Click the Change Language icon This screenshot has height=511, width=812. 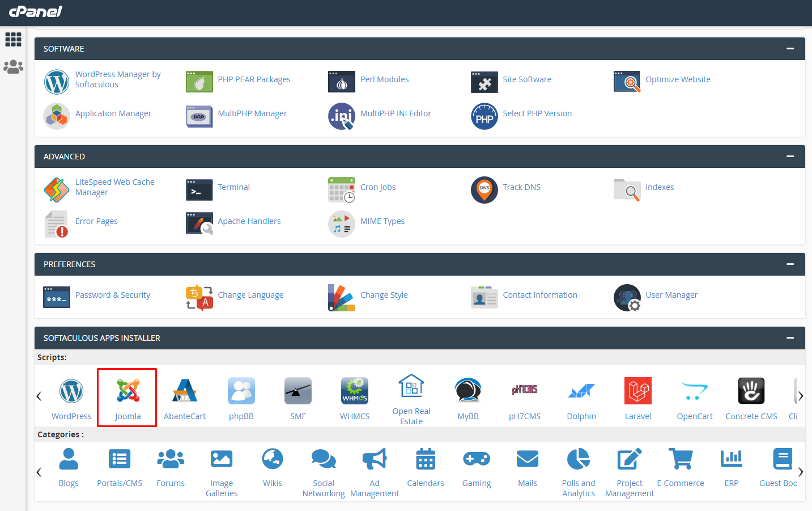tap(199, 298)
